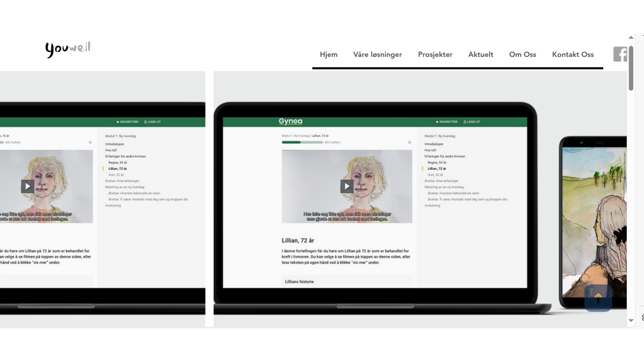This screenshot has width=644, height=362.
Task: Click the Gynea logo in green header
Action: coord(290,122)
